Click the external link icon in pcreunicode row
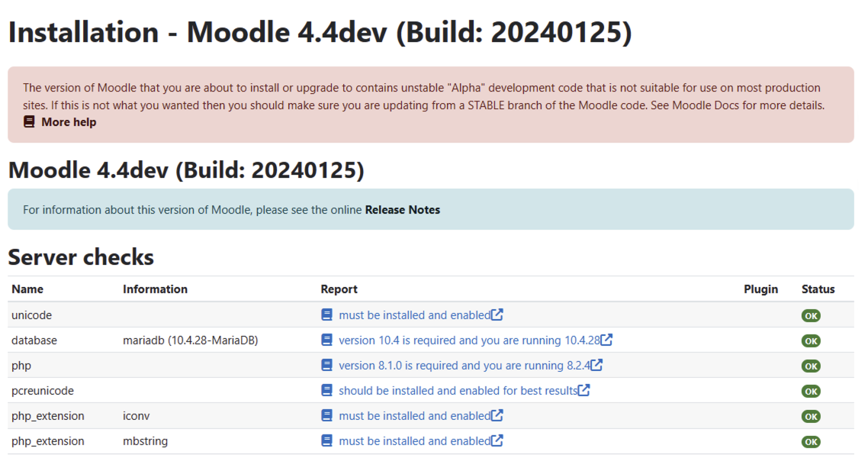 click(584, 389)
